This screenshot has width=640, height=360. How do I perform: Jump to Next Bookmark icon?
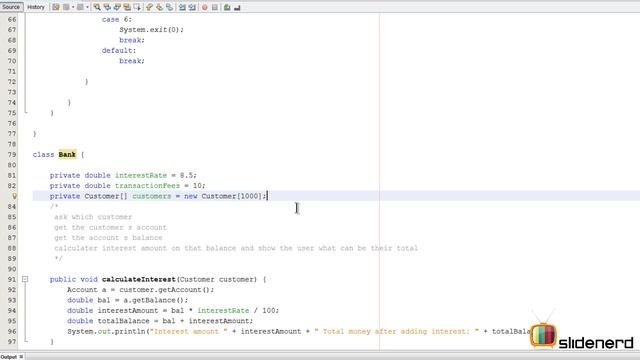[160, 7]
